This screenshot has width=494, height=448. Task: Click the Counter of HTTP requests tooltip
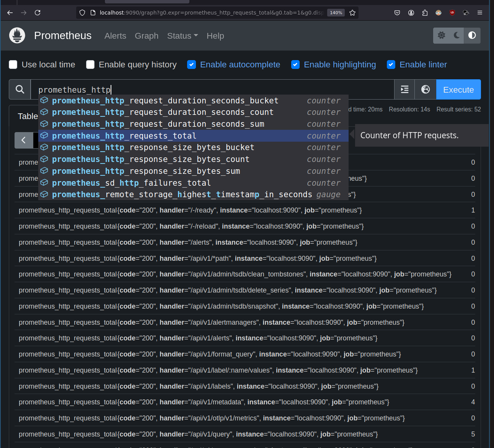point(422,135)
